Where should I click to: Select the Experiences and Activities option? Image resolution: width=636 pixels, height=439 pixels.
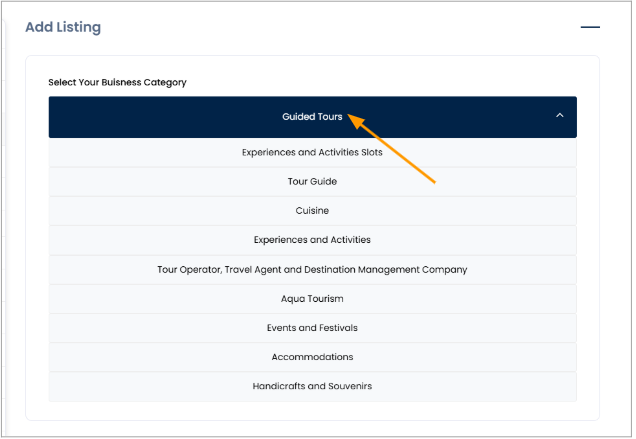pos(312,240)
